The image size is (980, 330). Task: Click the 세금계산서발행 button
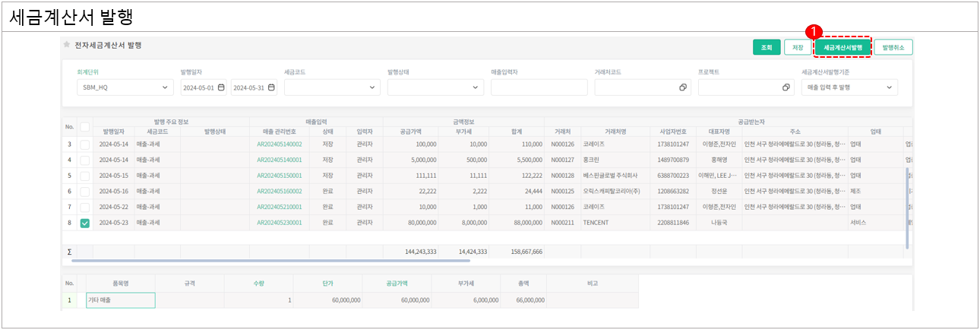pyautogui.click(x=842, y=47)
